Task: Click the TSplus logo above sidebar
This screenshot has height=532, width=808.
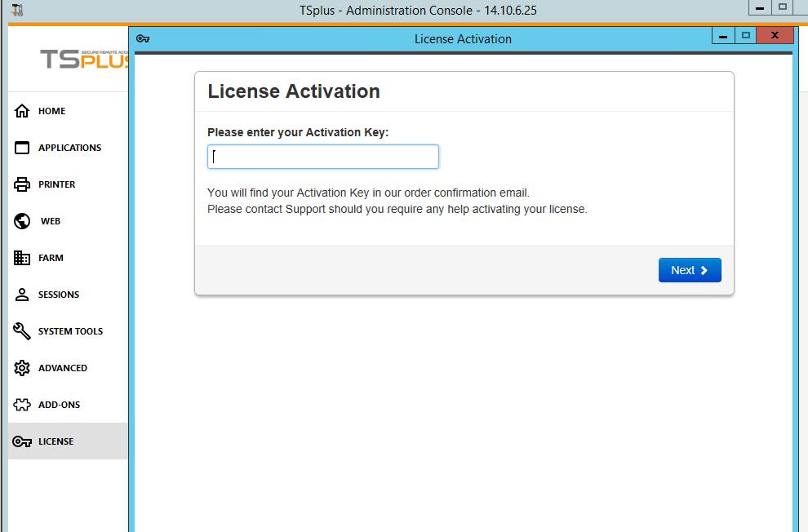Action: [83, 59]
